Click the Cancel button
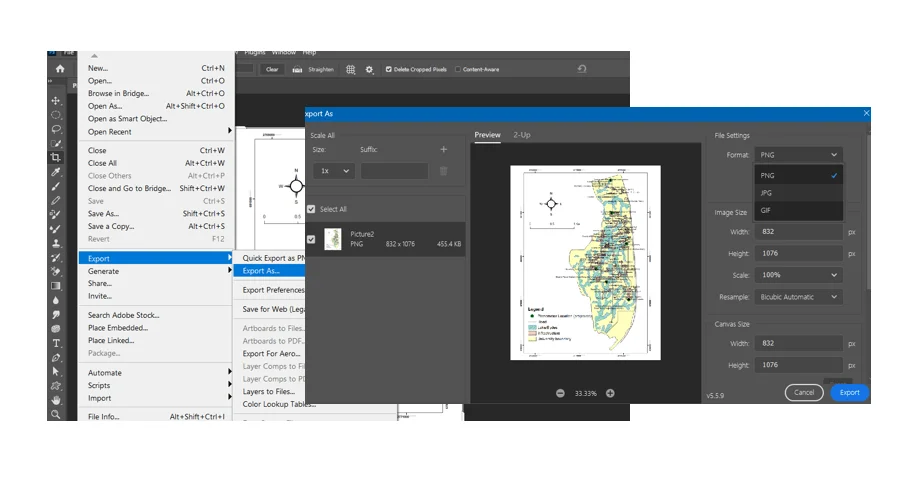Screen dimensions: 897x480 pos(804,392)
